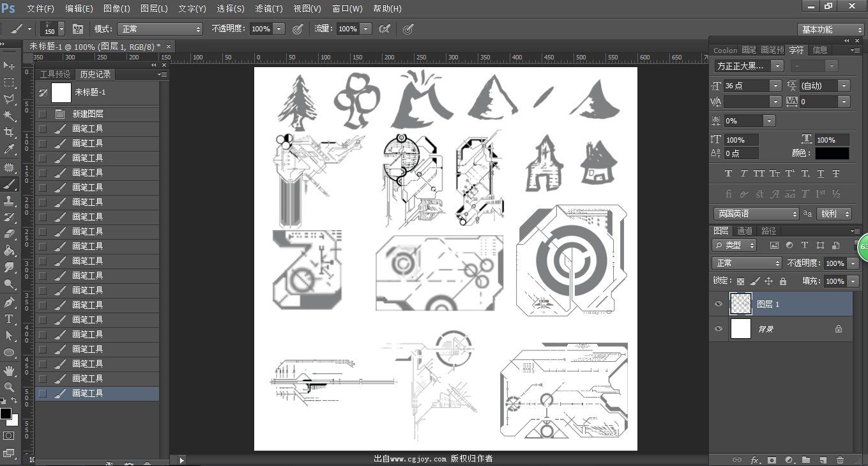Select the Ellipse shape tool

(x=9, y=353)
